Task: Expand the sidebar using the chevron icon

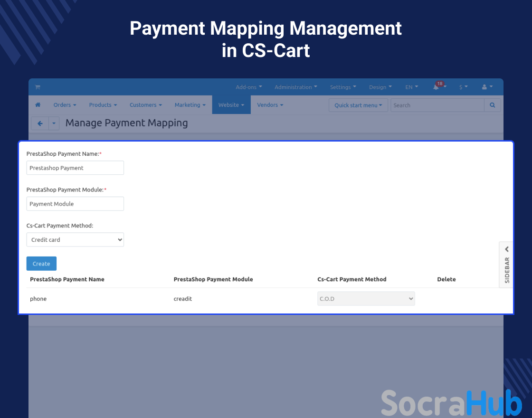Action: (506, 249)
